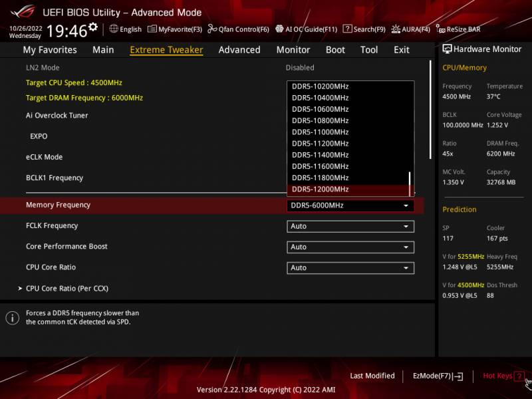Click the EzMode exit arrow icon

tap(458, 376)
